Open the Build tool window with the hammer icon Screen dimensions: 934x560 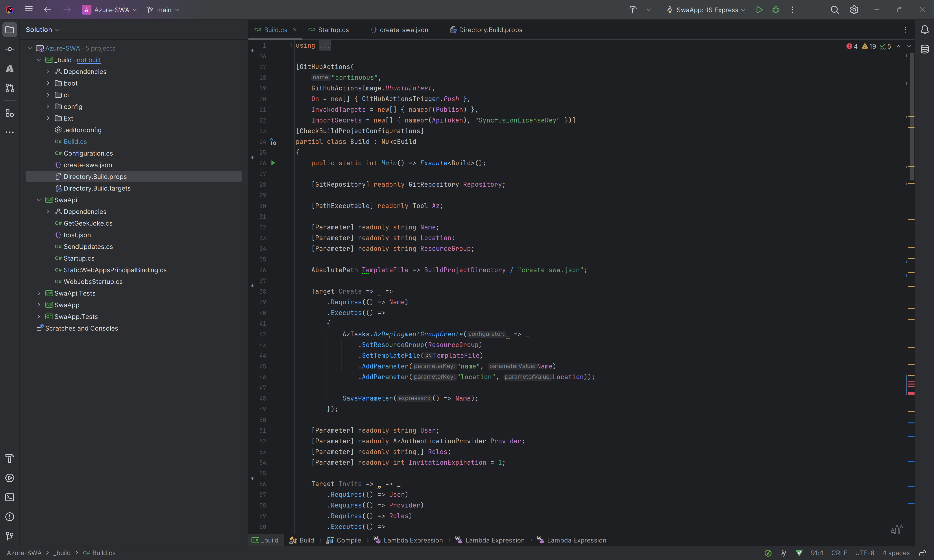click(9, 458)
